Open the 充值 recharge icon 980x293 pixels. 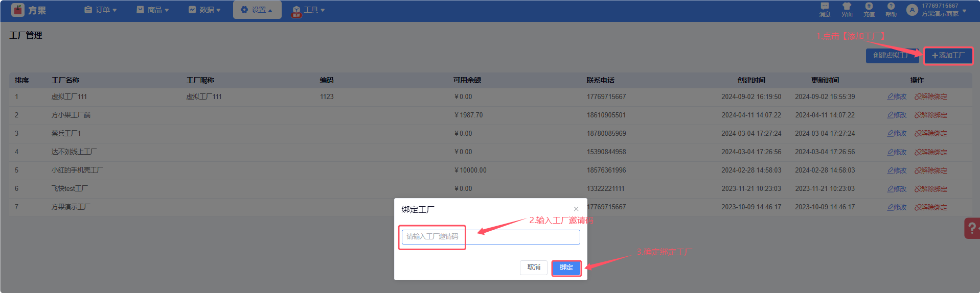[869, 10]
